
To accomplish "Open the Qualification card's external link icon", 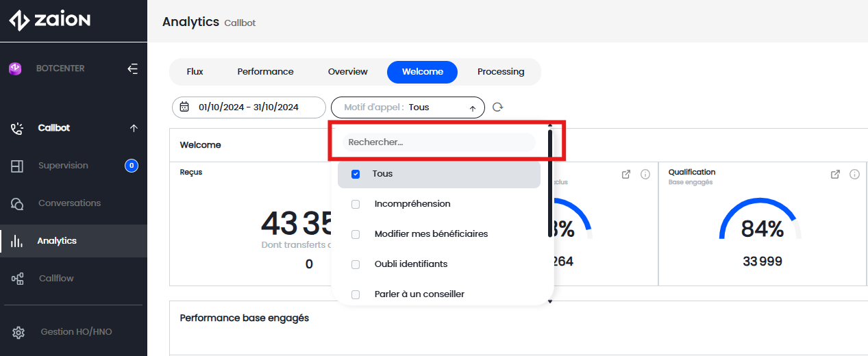I will pyautogui.click(x=835, y=175).
